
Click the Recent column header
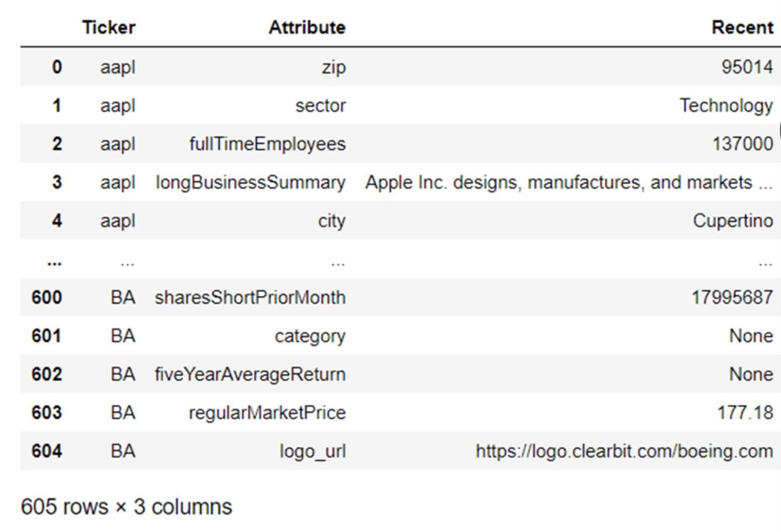742,28
